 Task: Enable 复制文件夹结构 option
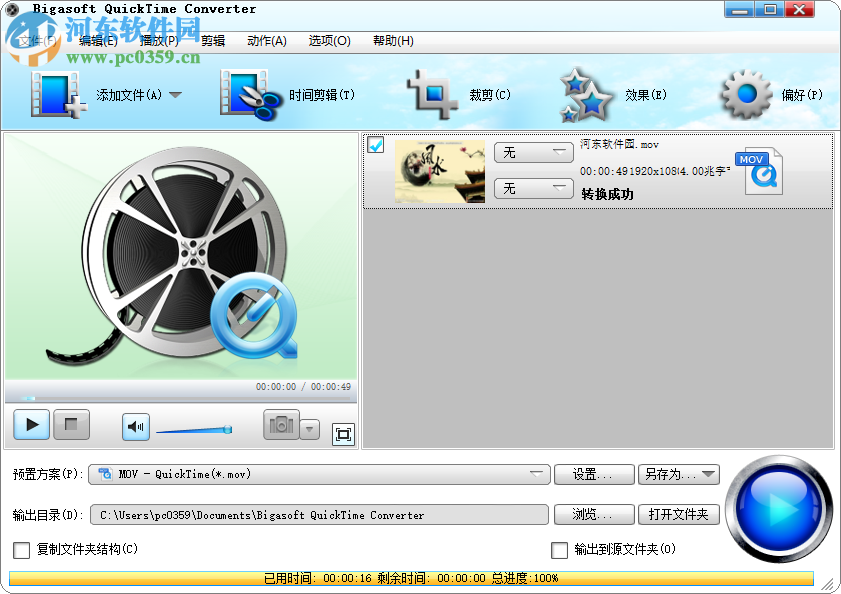click(20, 550)
